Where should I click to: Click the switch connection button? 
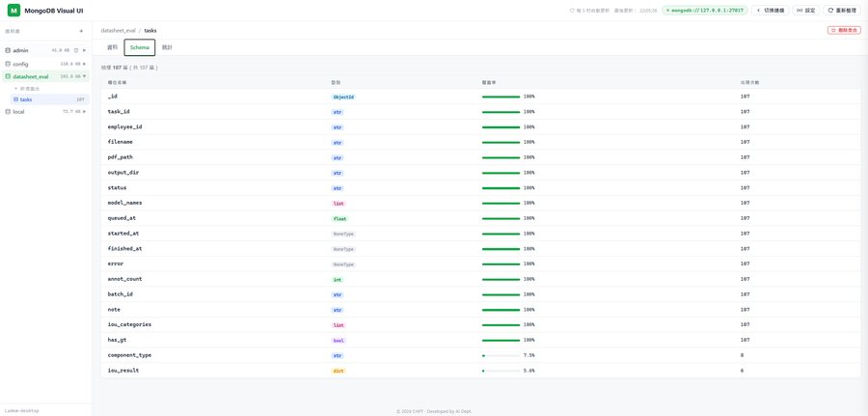pyautogui.click(x=770, y=11)
